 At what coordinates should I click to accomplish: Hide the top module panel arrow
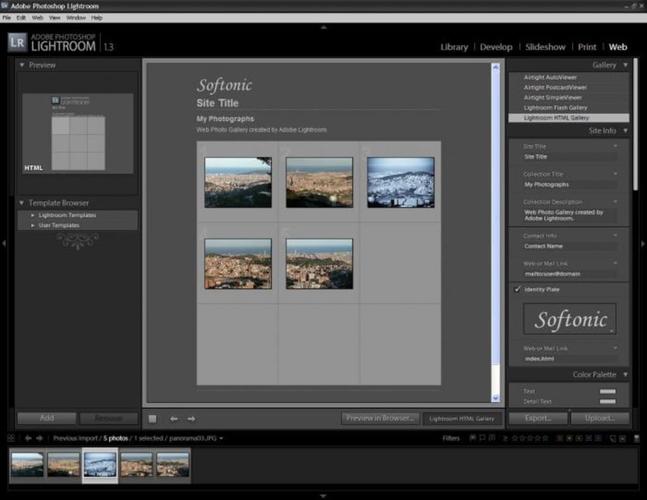pyautogui.click(x=324, y=28)
